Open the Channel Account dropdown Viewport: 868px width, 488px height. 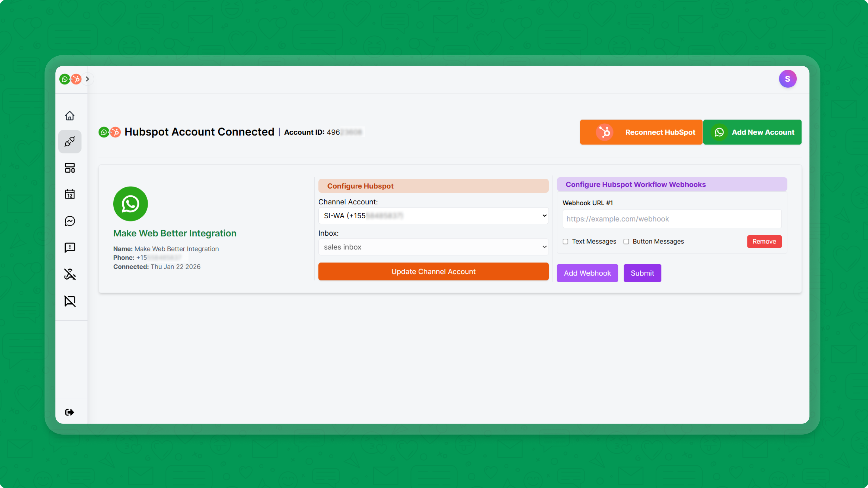coord(433,216)
